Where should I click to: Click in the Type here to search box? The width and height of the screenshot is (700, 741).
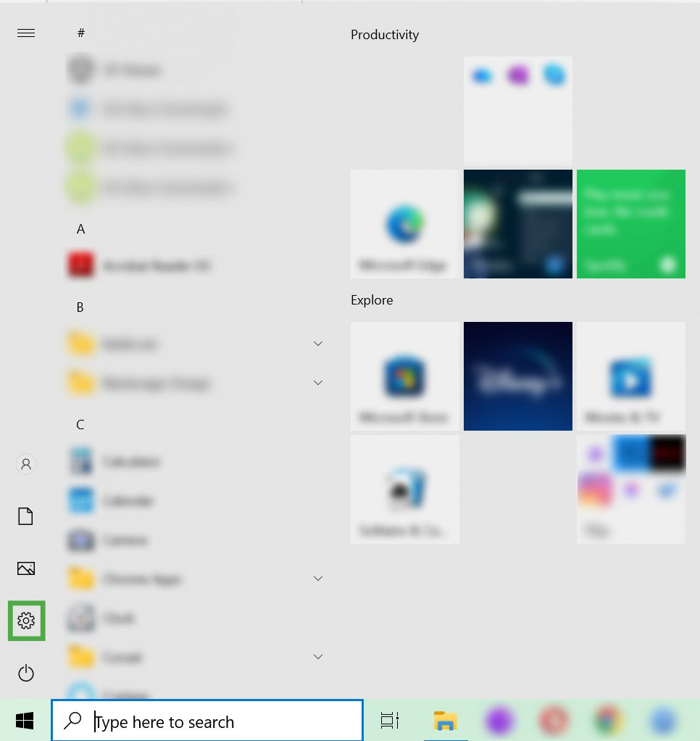coord(207,721)
